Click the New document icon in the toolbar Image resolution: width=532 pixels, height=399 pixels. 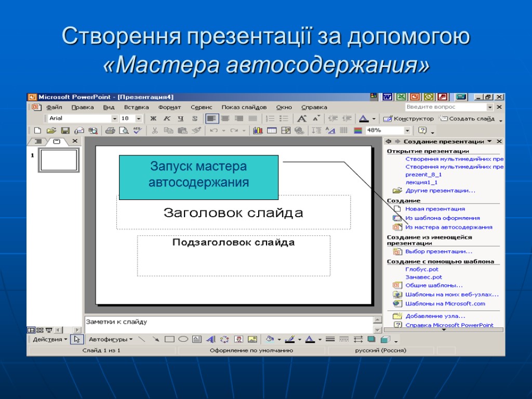pos(37,130)
